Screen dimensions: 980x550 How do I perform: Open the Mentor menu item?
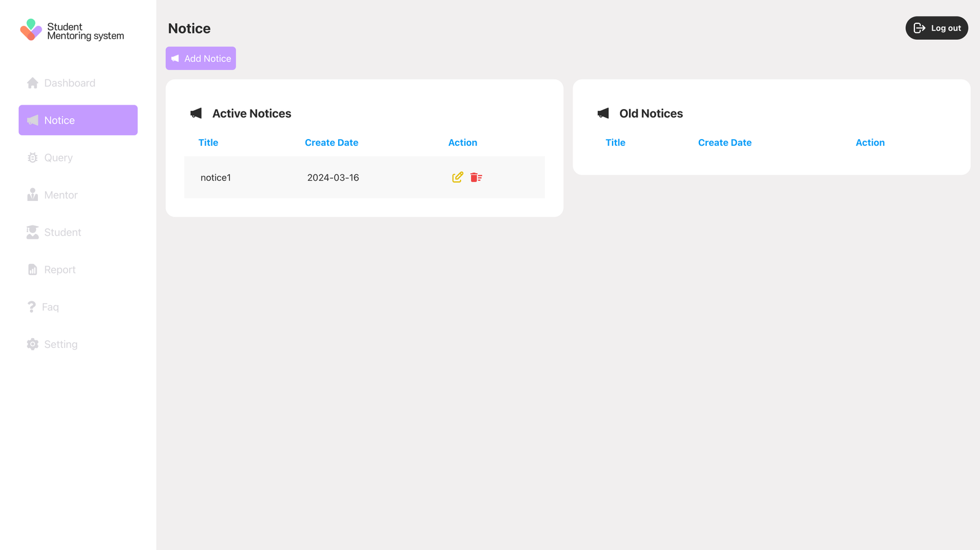pyautogui.click(x=78, y=195)
